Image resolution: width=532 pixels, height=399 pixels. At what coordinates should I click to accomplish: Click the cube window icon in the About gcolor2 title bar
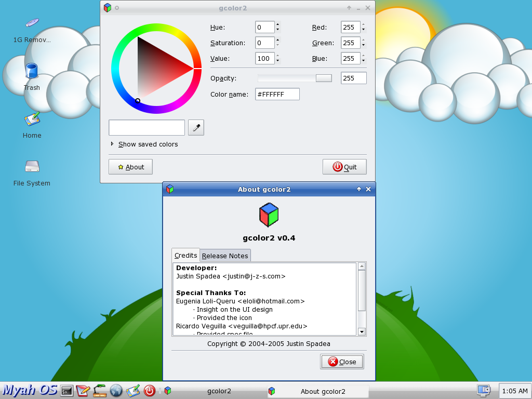(x=170, y=189)
